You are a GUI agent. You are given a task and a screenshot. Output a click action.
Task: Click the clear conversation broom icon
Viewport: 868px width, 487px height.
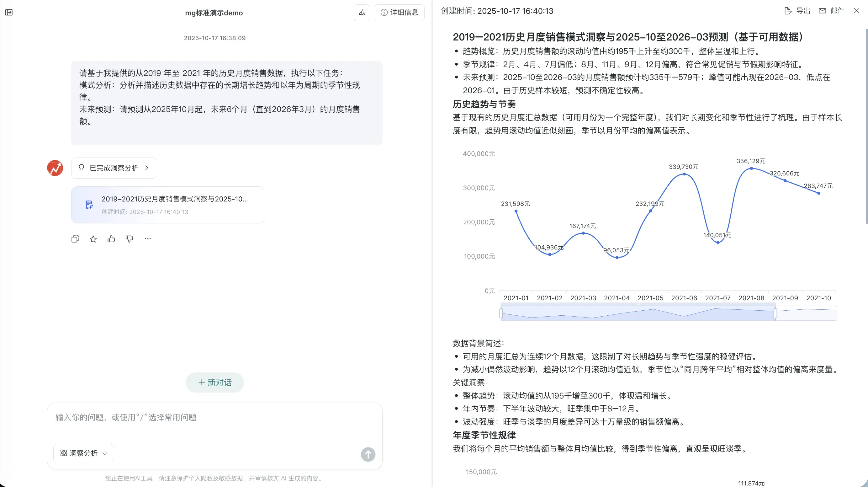click(x=362, y=13)
